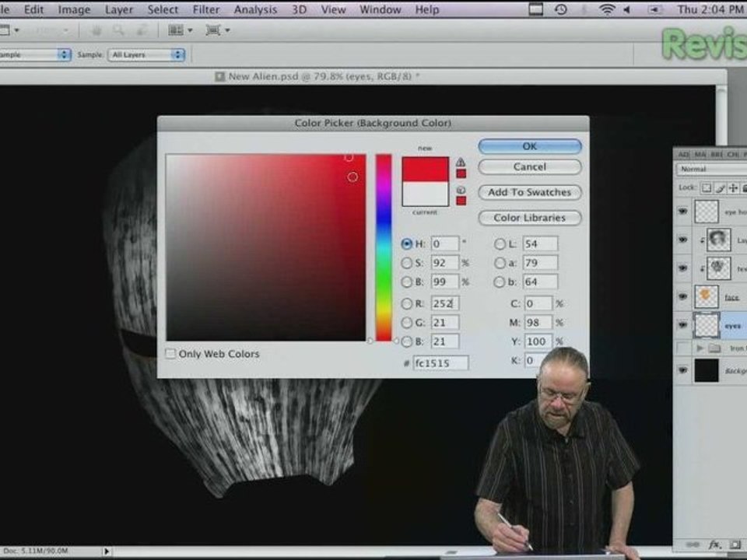Click the rainbow hue slider strip
The width and height of the screenshot is (747, 560).
coord(384,247)
